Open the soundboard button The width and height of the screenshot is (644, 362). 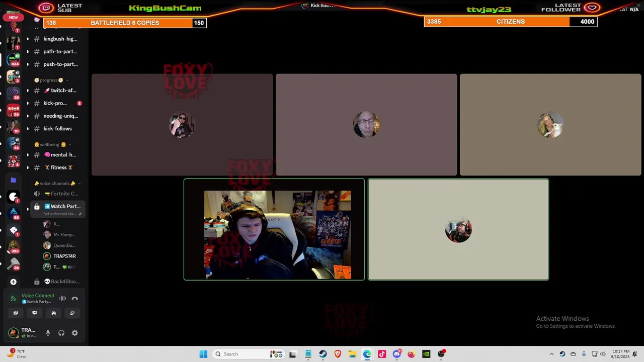[x=72, y=313]
